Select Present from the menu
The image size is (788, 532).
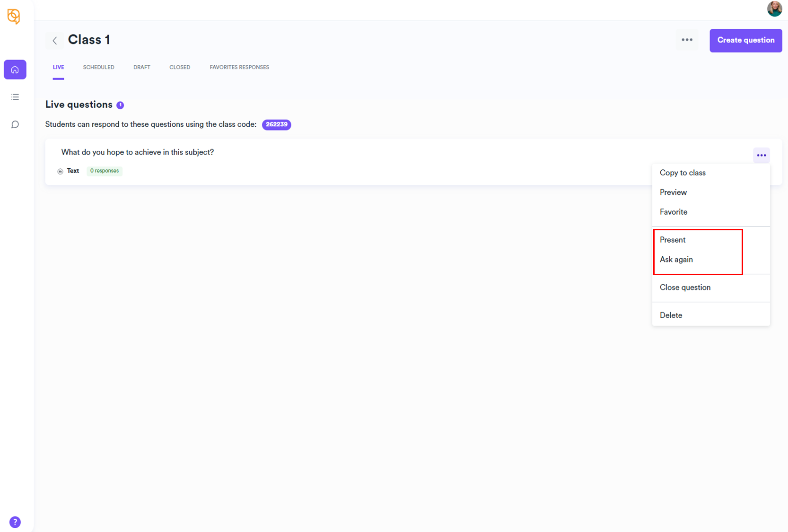tap(673, 240)
